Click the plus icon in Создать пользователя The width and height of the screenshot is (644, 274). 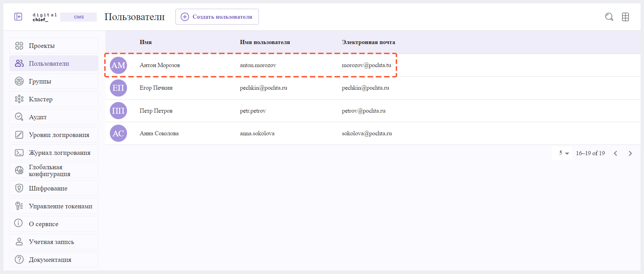click(x=185, y=17)
